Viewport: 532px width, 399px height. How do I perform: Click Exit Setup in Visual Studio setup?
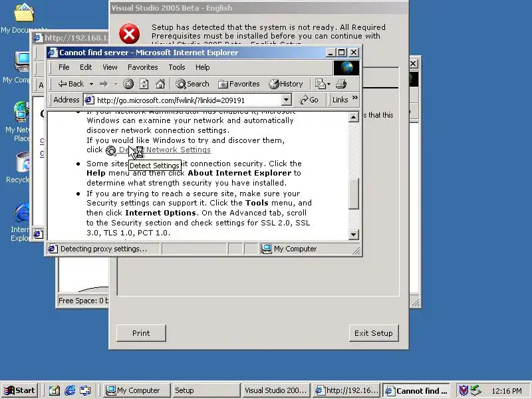[x=374, y=333]
